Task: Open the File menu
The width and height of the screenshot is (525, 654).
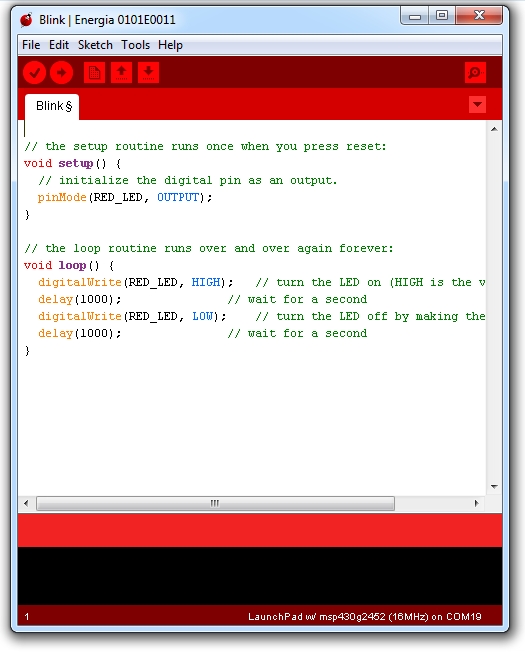Action: [31, 45]
